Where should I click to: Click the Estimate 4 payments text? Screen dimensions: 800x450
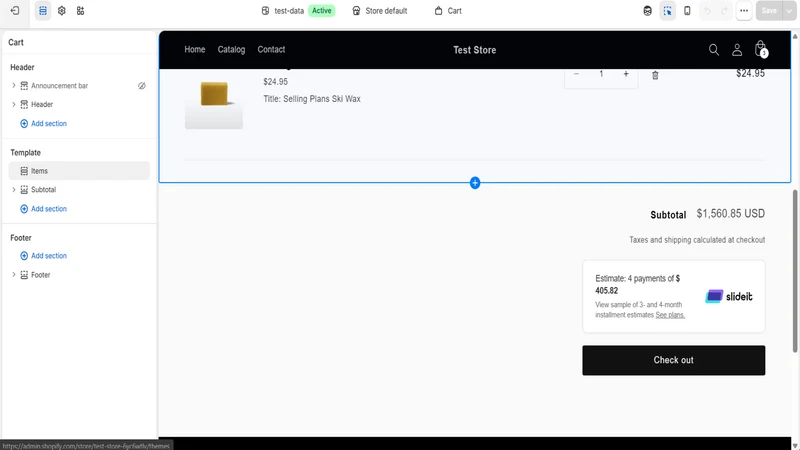coord(638,285)
